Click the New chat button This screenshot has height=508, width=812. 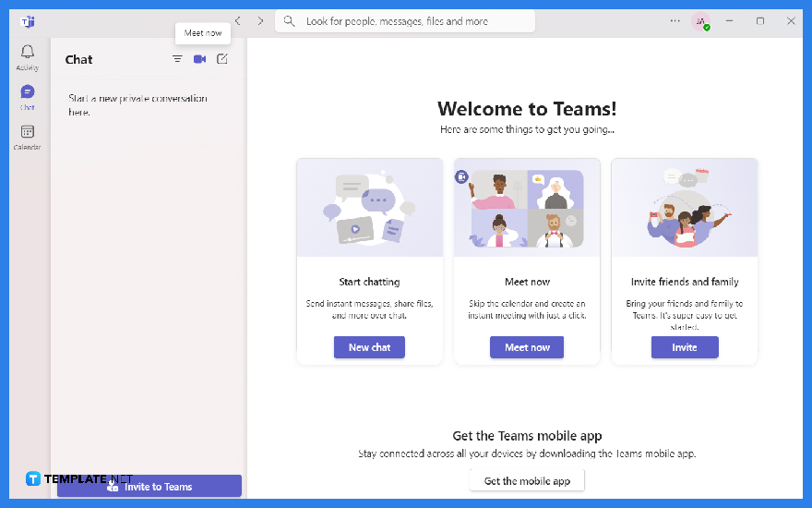click(x=369, y=347)
